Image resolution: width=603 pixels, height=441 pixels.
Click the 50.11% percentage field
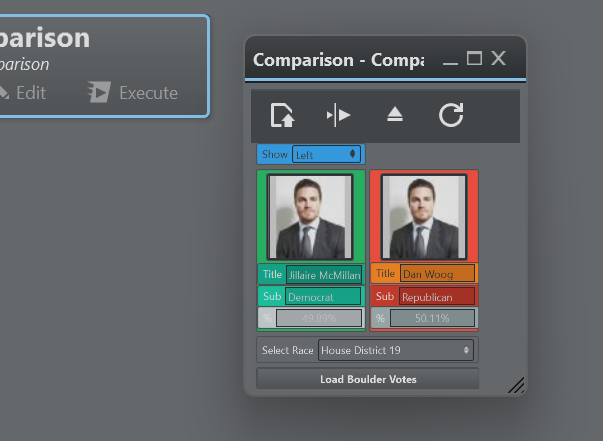coord(432,318)
